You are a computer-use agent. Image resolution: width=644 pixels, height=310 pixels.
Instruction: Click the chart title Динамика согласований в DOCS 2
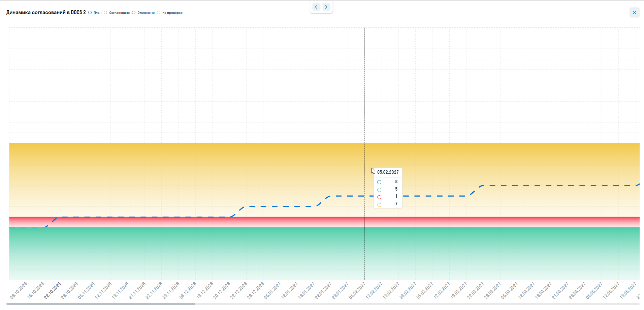tap(46, 12)
